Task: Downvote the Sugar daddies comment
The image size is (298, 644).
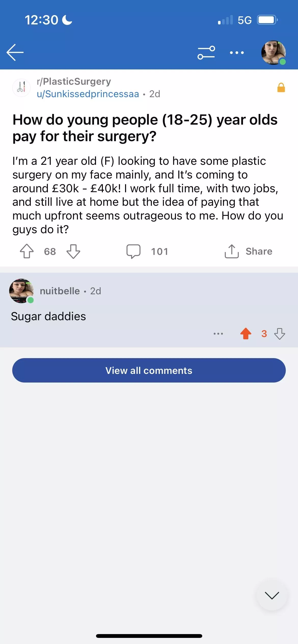Action: coord(279,333)
